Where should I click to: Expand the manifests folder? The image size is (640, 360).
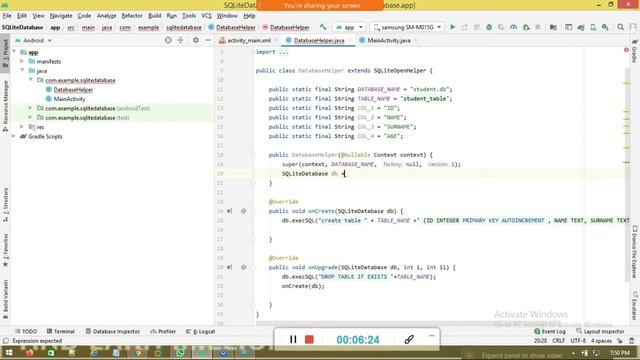[22, 61]
